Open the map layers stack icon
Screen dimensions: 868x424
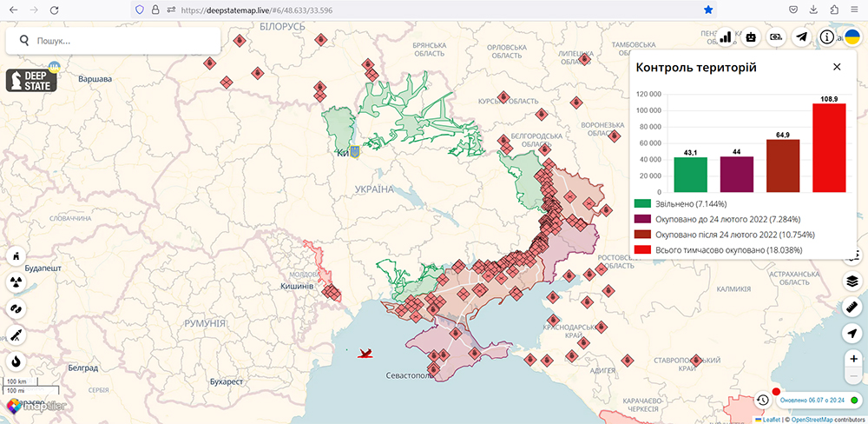852,281
